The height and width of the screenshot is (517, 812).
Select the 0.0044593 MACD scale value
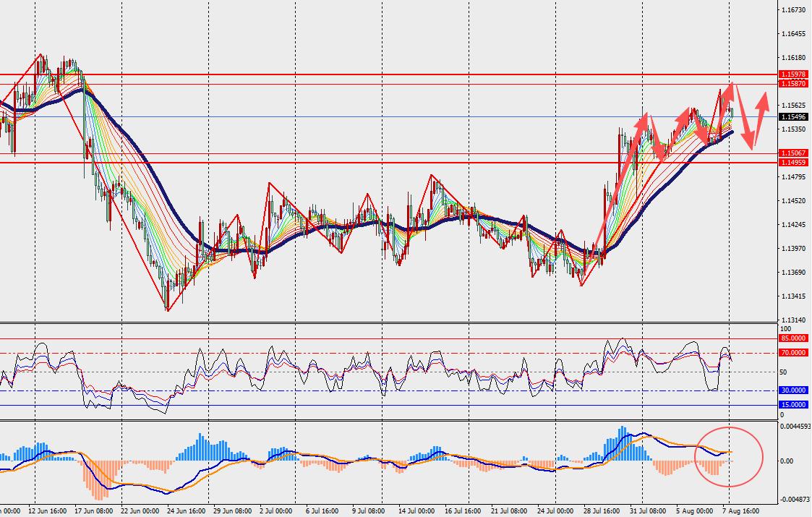795,427
